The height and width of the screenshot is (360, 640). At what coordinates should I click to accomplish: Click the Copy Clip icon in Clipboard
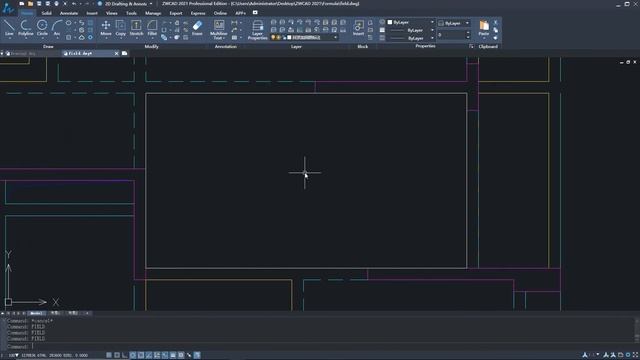(496, 30)
